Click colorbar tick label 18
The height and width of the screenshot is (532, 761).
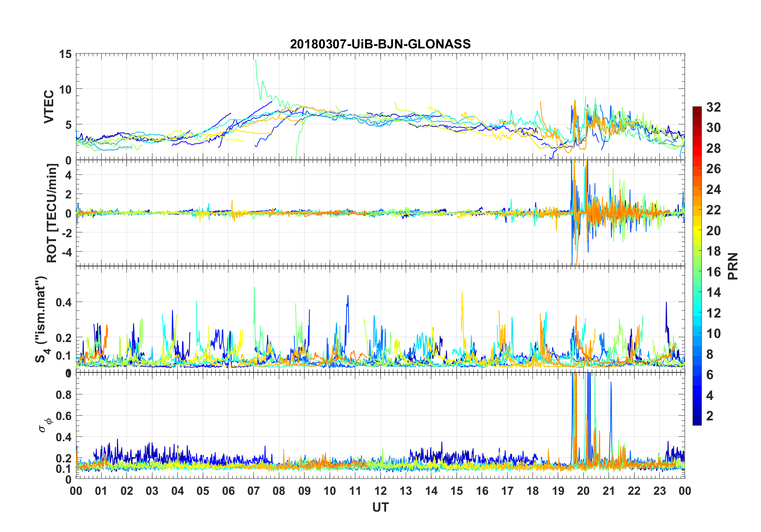pyautogui.click(x=713, y=251)
